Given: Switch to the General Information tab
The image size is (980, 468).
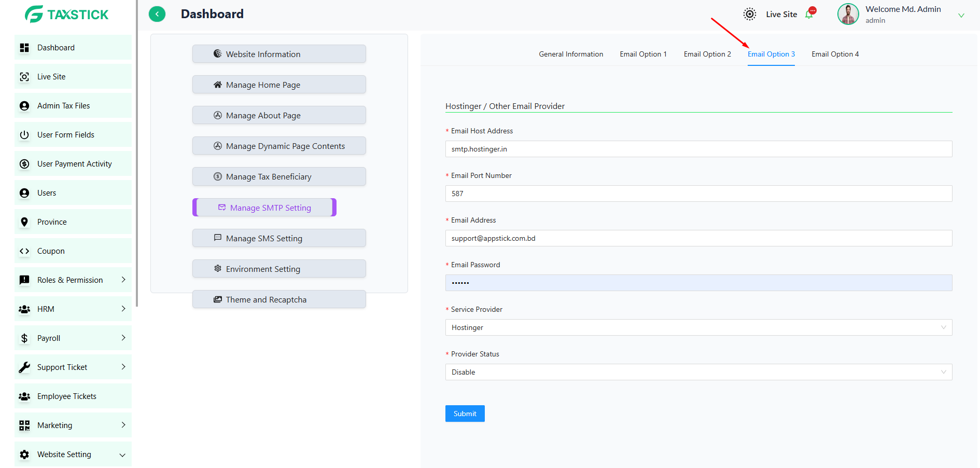Looking at the screenshot, I should (571, 54).
